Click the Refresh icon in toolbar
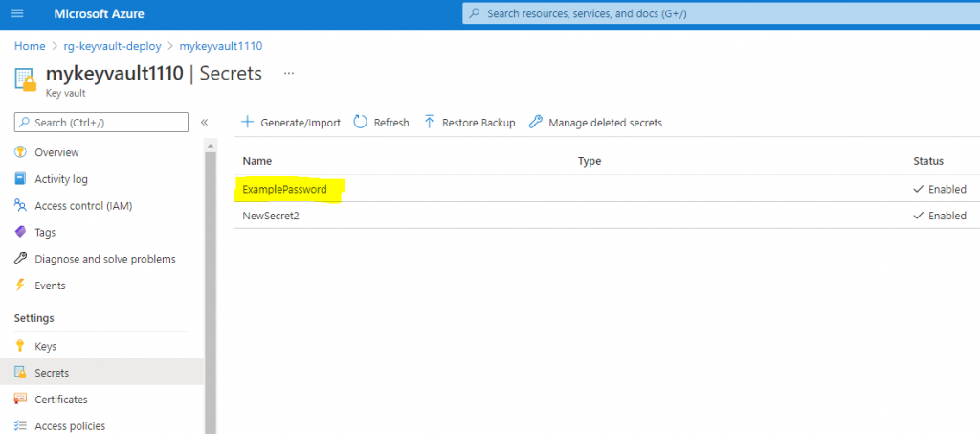 click(x=361, y=123)
